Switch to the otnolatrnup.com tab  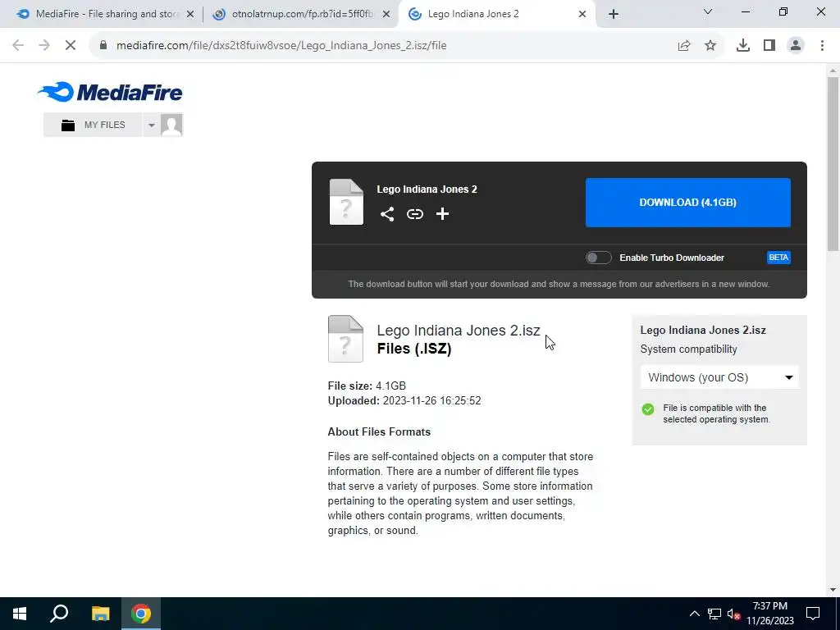[302, 14]
